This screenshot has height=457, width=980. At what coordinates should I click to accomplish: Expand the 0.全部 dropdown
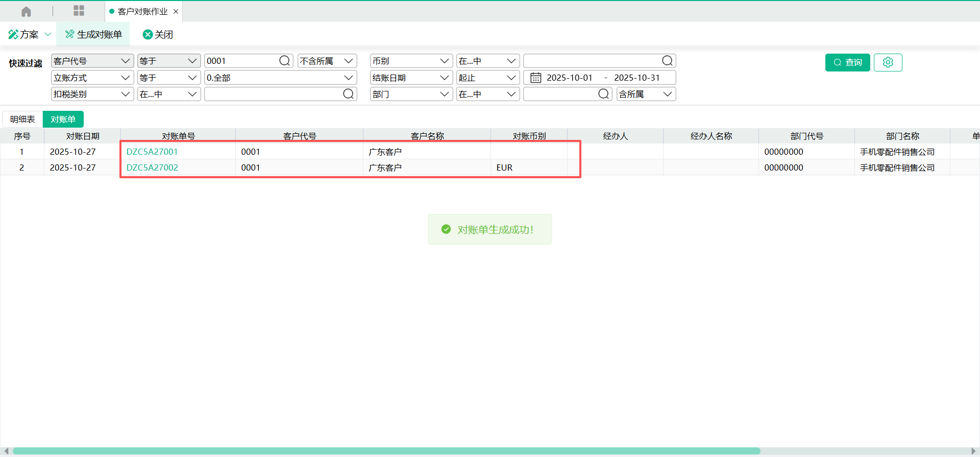coord(280,78)
